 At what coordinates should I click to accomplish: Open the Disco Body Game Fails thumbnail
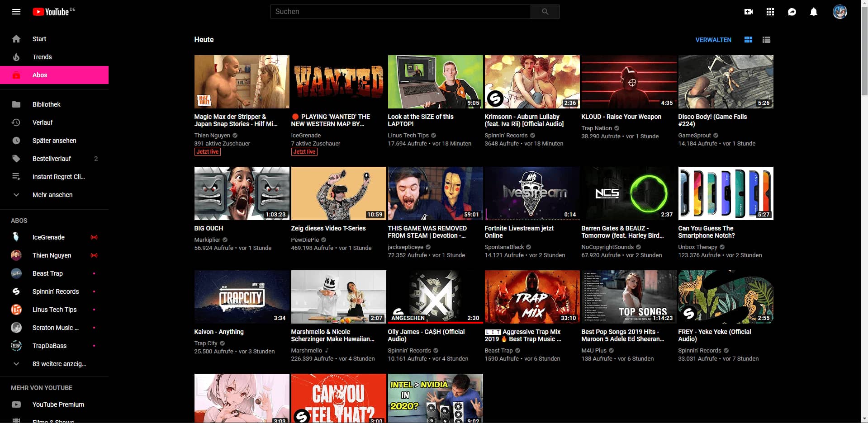(x=726, y=82)
